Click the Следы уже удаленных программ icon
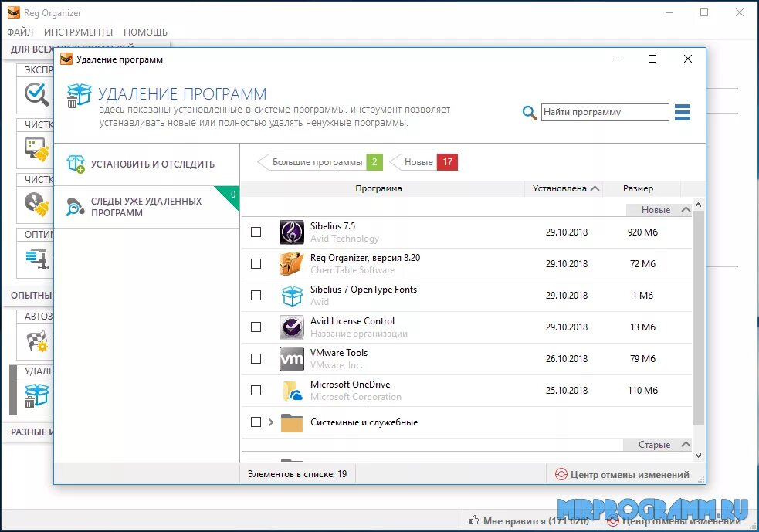Image resolution: width=759 pixels, height=532 pixels. click(x=76, y=207)
